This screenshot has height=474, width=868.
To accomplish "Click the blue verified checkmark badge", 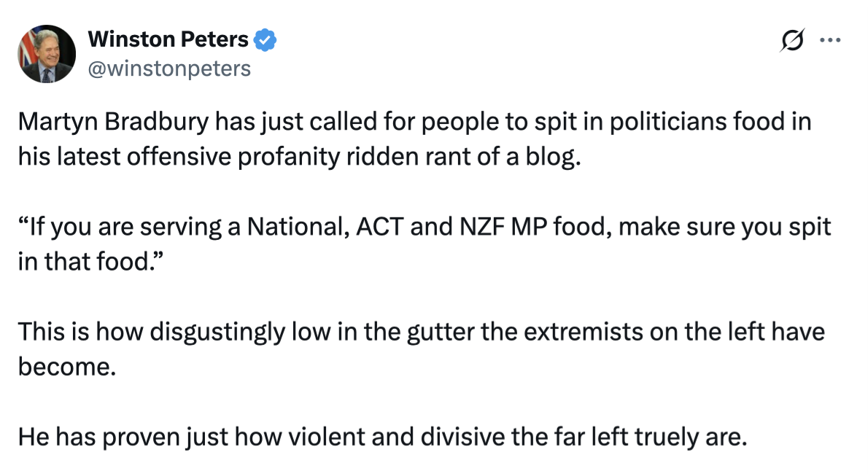I will [265, 40].
